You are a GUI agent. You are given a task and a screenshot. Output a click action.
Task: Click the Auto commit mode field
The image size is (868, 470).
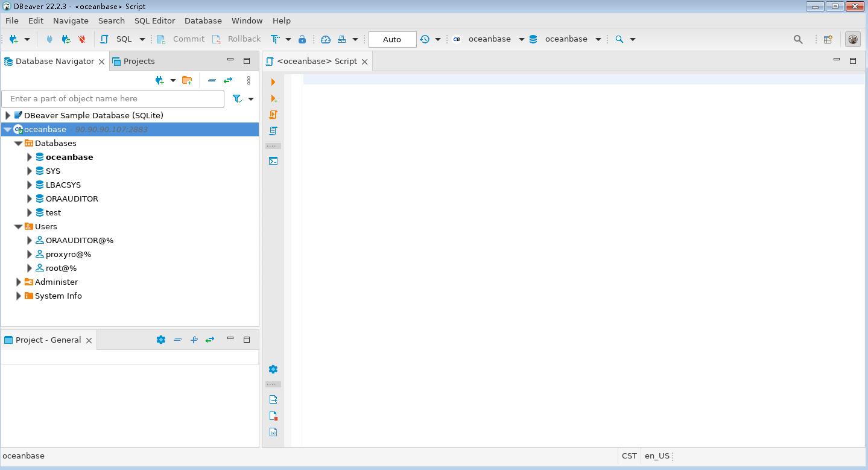[x=392, y=39]
